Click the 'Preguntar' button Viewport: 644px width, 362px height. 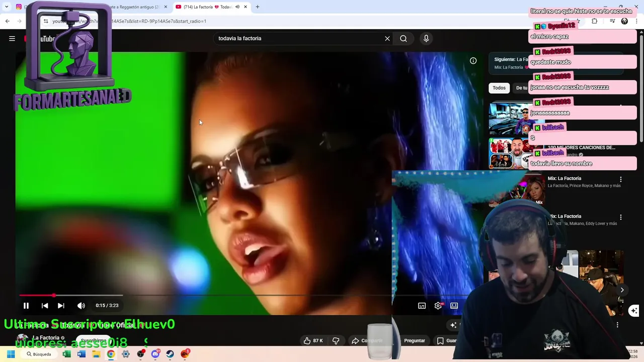click(x=415, y=340)
